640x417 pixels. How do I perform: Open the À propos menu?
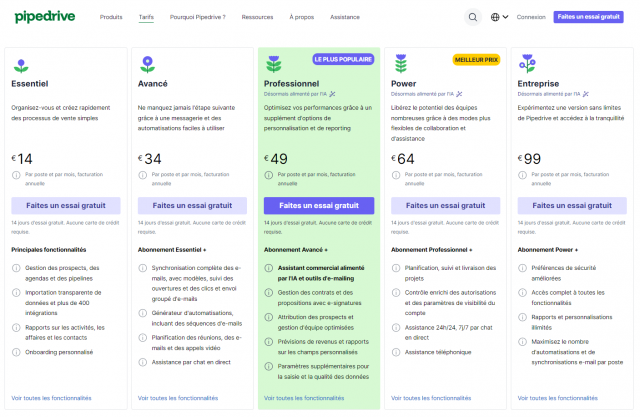[302, 17]
